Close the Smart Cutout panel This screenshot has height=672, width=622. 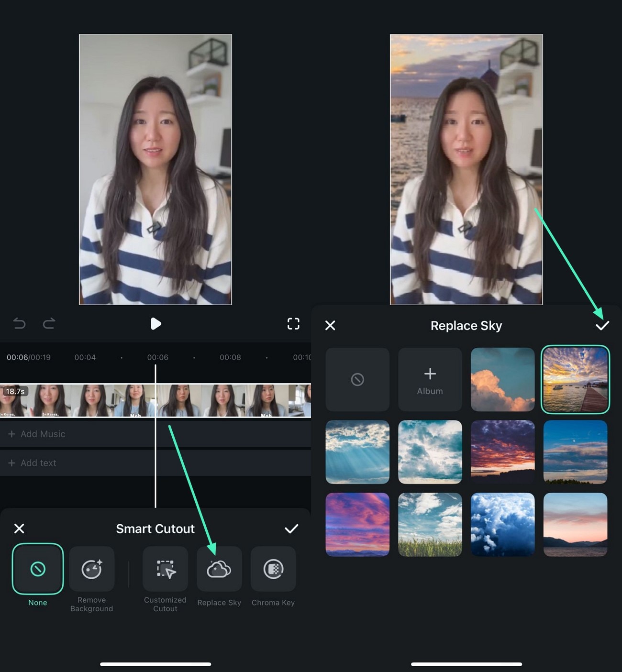[20, 529]
